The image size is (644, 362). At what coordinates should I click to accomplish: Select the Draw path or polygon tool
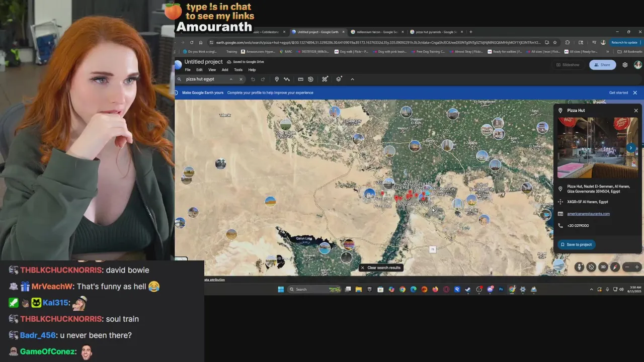pos(287,79)
